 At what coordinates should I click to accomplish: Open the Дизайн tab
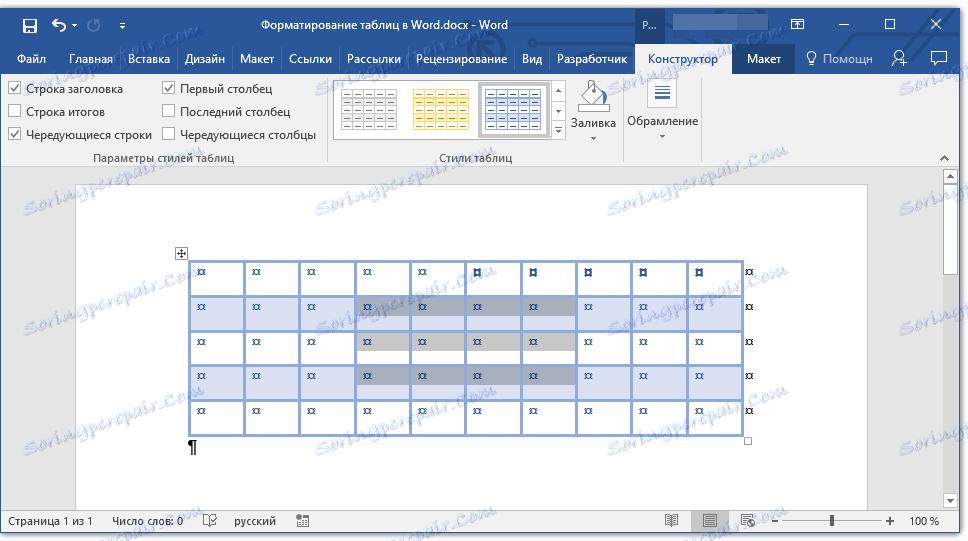coord(204,59)
